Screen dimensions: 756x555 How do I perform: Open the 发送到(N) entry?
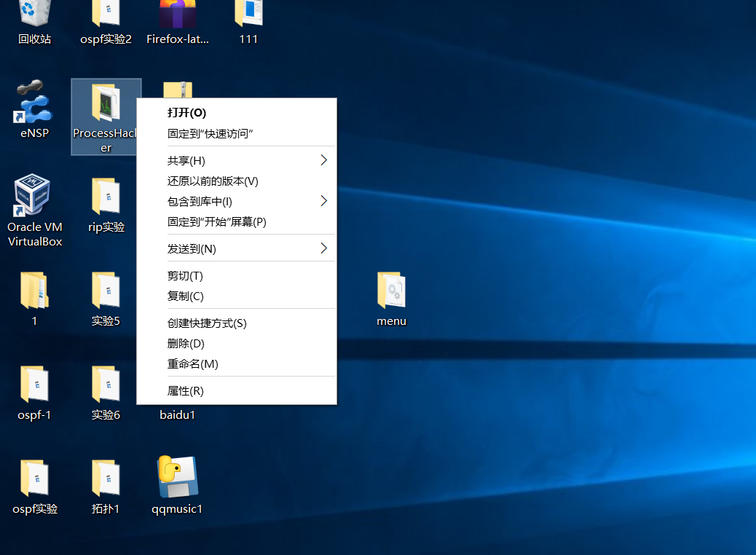pyautogui.click(x=236, y=249)
